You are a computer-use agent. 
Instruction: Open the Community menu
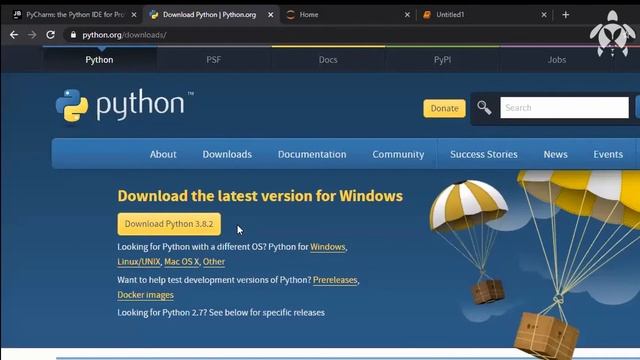pos(398,154)
